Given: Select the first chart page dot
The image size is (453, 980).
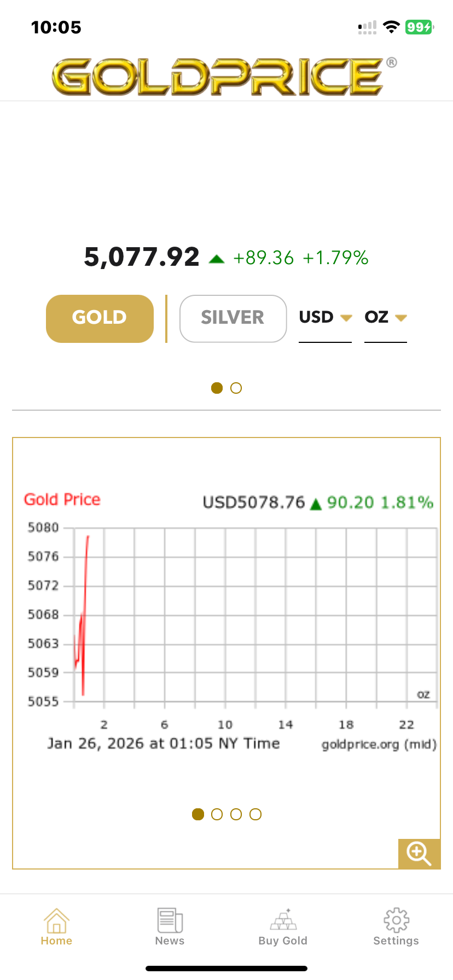Looking at the screenshot, I should 198,814.
